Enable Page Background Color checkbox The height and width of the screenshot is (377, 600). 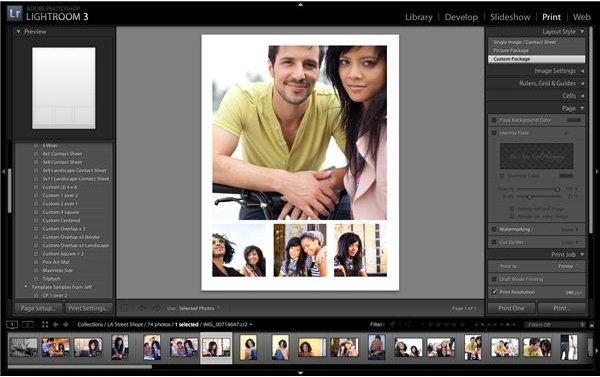494,120
